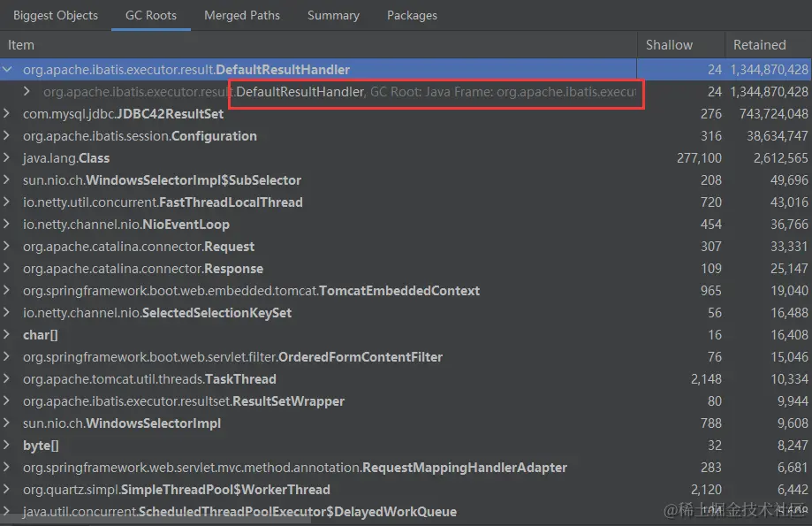Switch to the GC Roots tab

click(x=150, y=15)
